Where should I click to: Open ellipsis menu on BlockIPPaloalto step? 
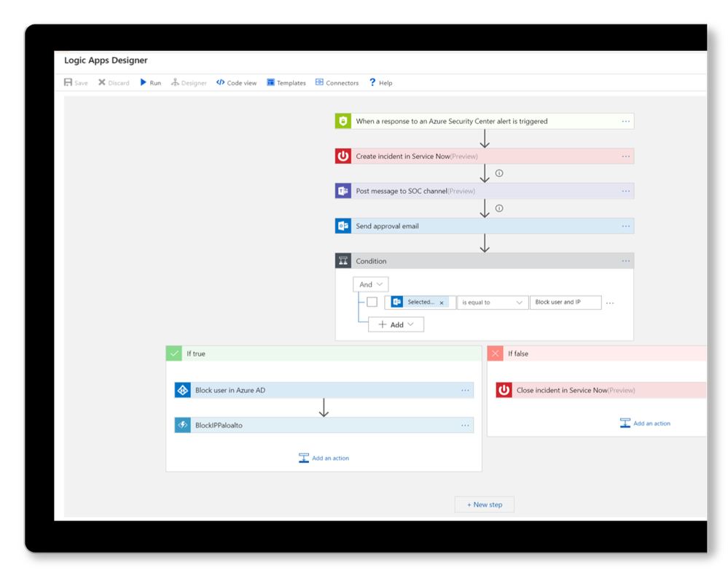click(x=465, y=425)
